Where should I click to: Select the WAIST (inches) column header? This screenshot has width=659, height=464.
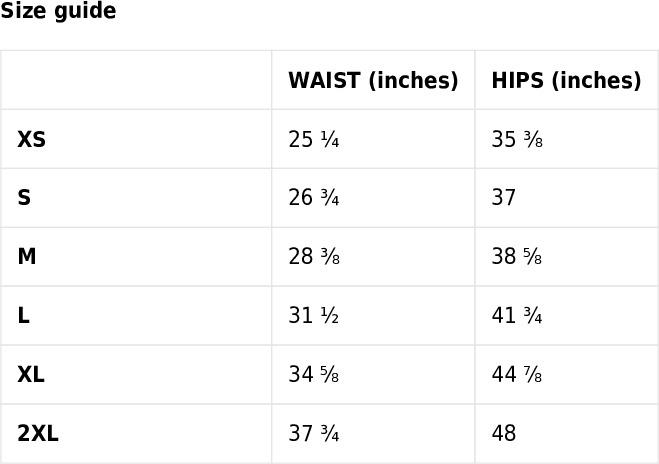click(x=373, y=80)
